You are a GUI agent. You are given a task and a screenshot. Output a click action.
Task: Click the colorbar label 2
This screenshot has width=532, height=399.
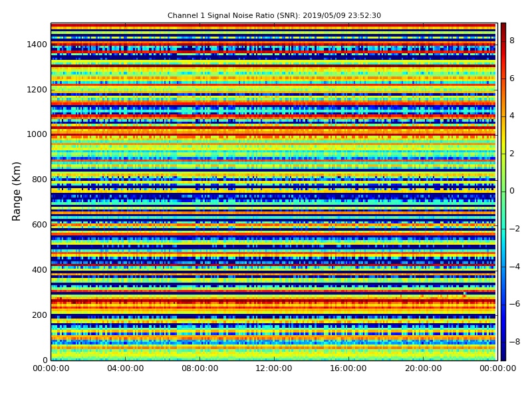tap(512, 154)
